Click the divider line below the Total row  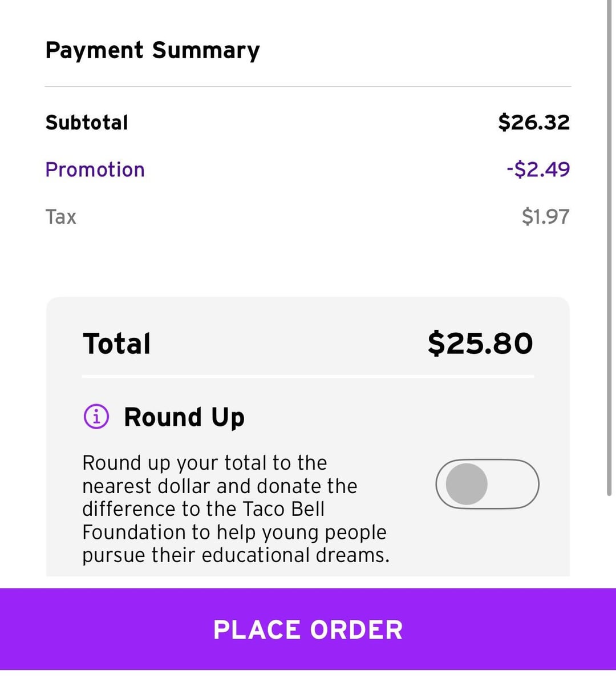[308, 376]
